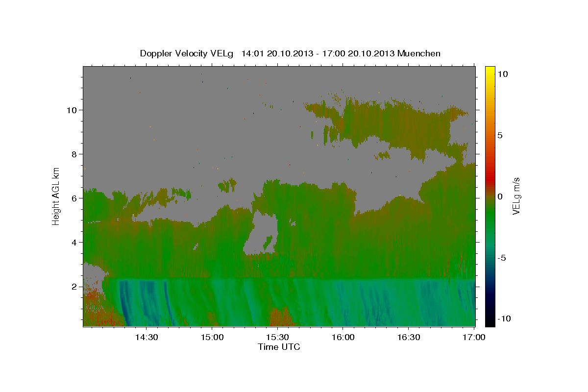Click the 15:30 time tick label
This screenshot has width=588, height=392.
(278, 337)
